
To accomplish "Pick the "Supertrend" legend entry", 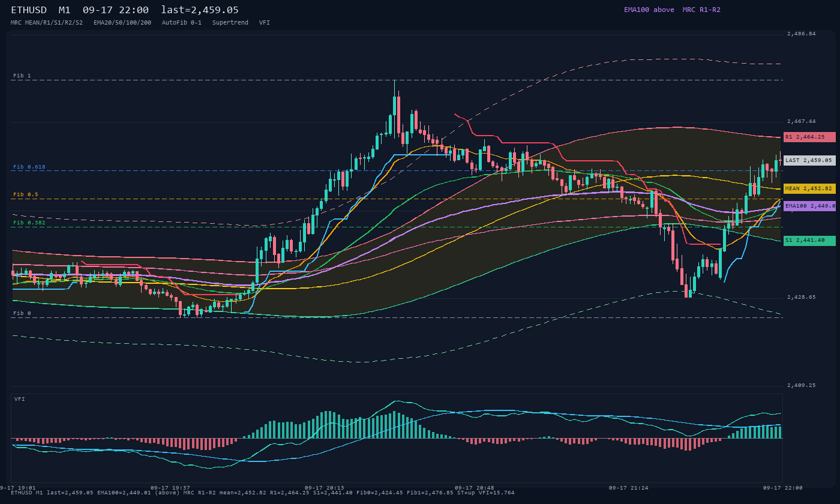I will pos(230,22).
